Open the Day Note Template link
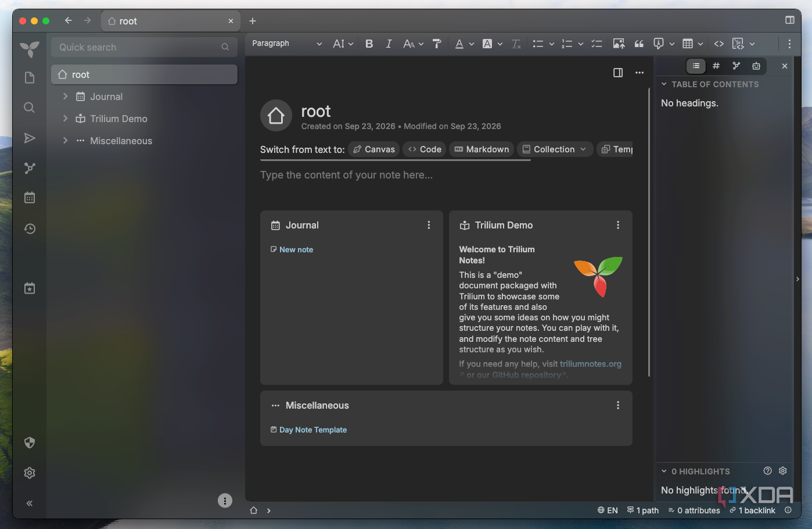This screenshot has height=529, width=812. pos(313,430)
